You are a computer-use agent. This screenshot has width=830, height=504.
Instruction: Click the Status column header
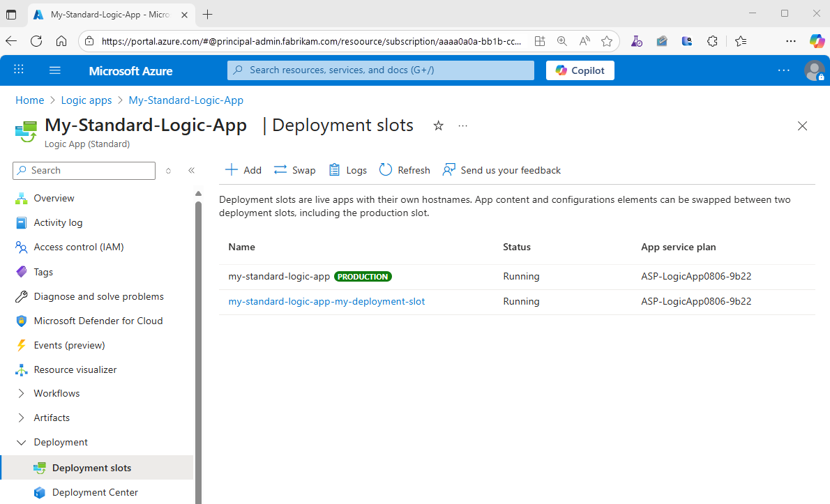[517, 247]
